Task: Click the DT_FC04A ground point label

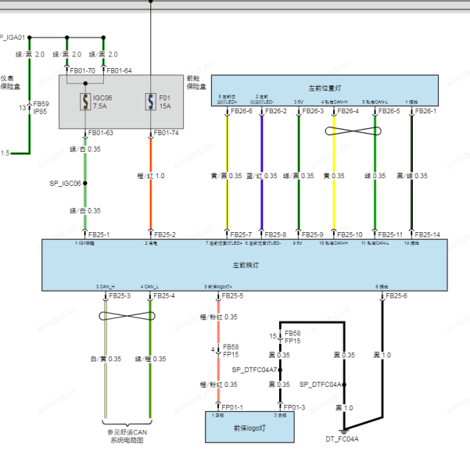Action: click(x=342, y=439)
